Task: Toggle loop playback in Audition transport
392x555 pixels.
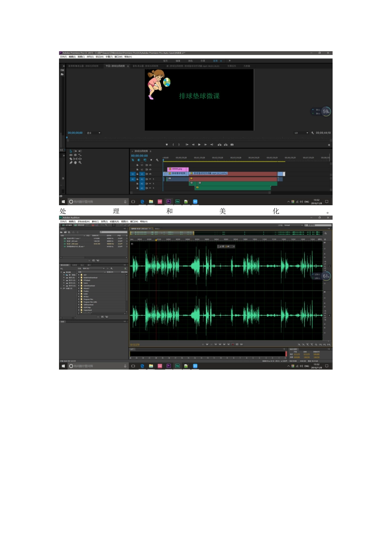Action: pos(237,344)
